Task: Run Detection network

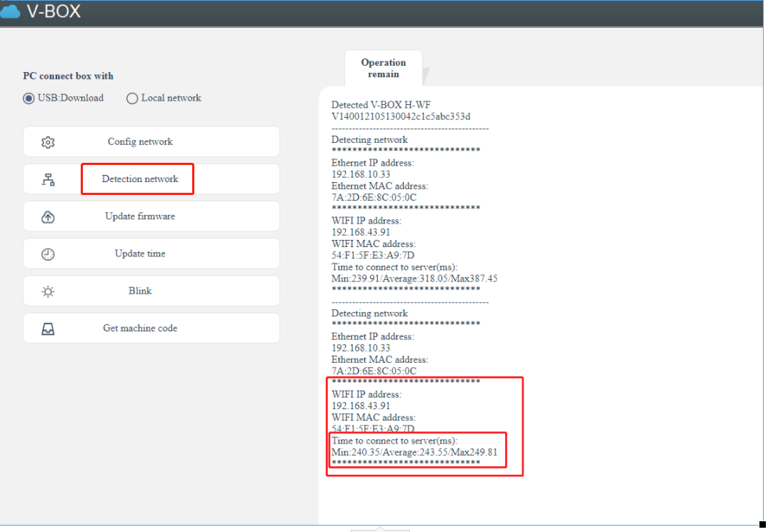Action: (151, 179)
